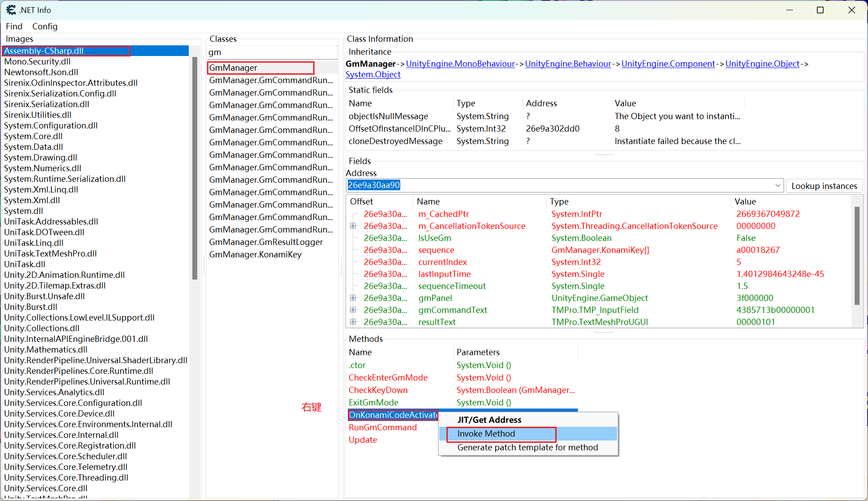Expand the gmPanel field node
This screenshot has height=501, width=868.
[353, 298]
